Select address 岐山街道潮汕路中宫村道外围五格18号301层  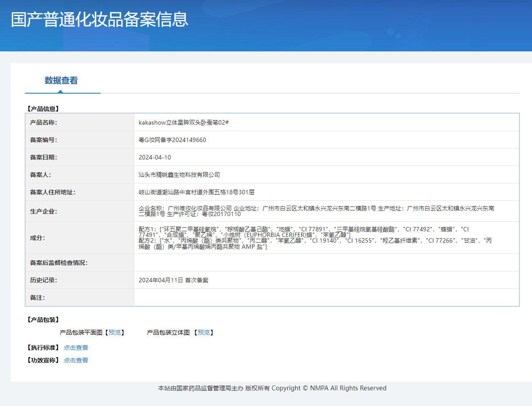(197, 192)
